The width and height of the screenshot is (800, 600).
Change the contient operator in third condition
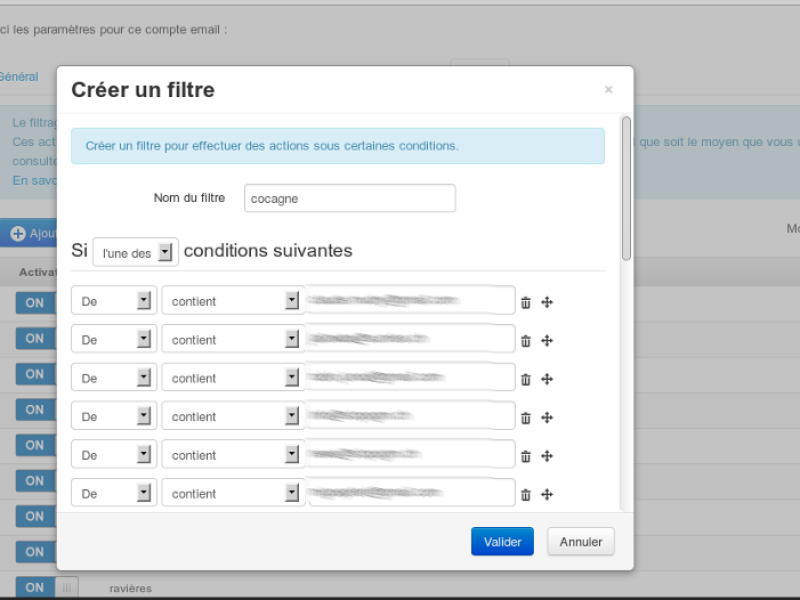(x=233, y=377)
